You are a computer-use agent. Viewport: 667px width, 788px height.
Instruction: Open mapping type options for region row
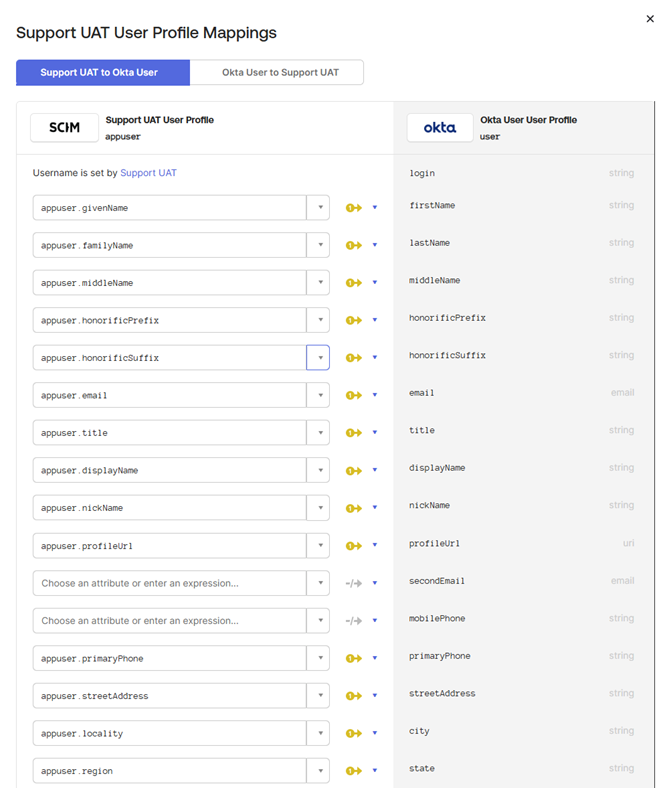pyautogui.click(x=375, y=771)
